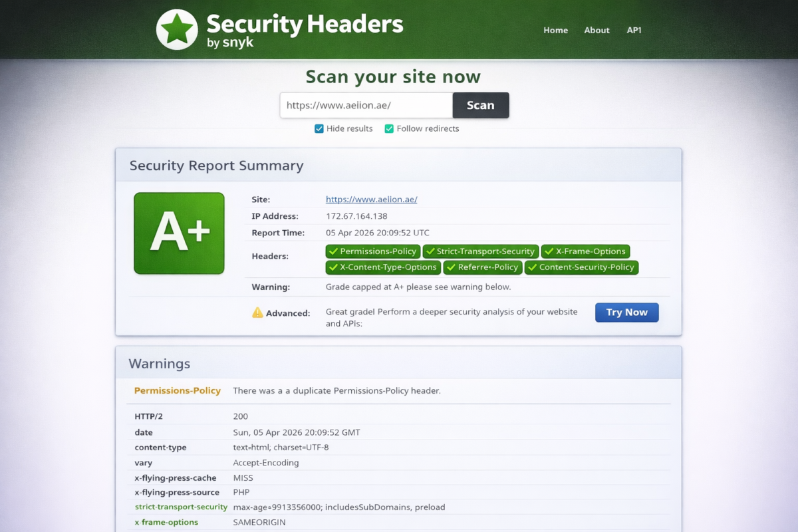Image resolution: width=798 pixels, height=532 pixels.
Task: Click the content-type row label
Action: coord(160,448)
